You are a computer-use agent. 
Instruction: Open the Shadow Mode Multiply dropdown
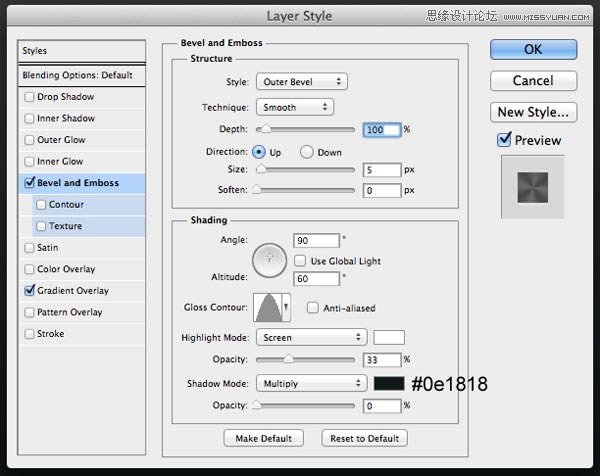(311, 383)
